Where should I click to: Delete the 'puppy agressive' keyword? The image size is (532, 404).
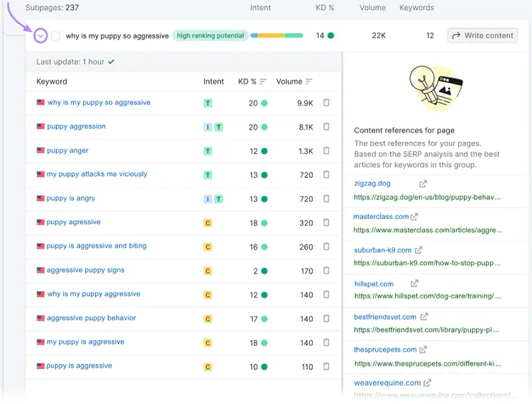pyautogui.click(x=326, y=223)
